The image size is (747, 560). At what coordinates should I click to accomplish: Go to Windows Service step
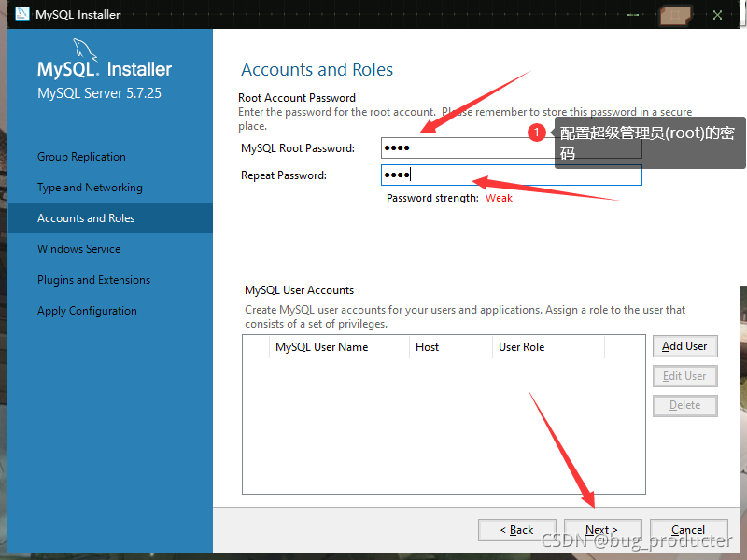coord(79,249)
